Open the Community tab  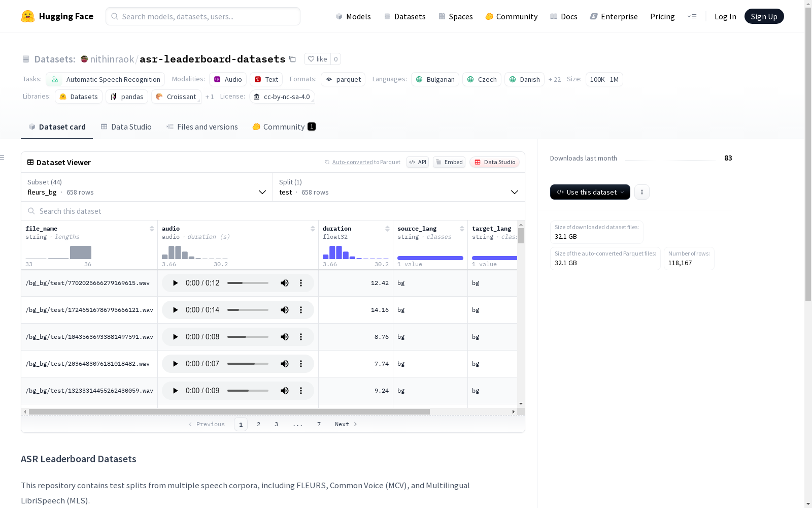(x=284, y=127)
